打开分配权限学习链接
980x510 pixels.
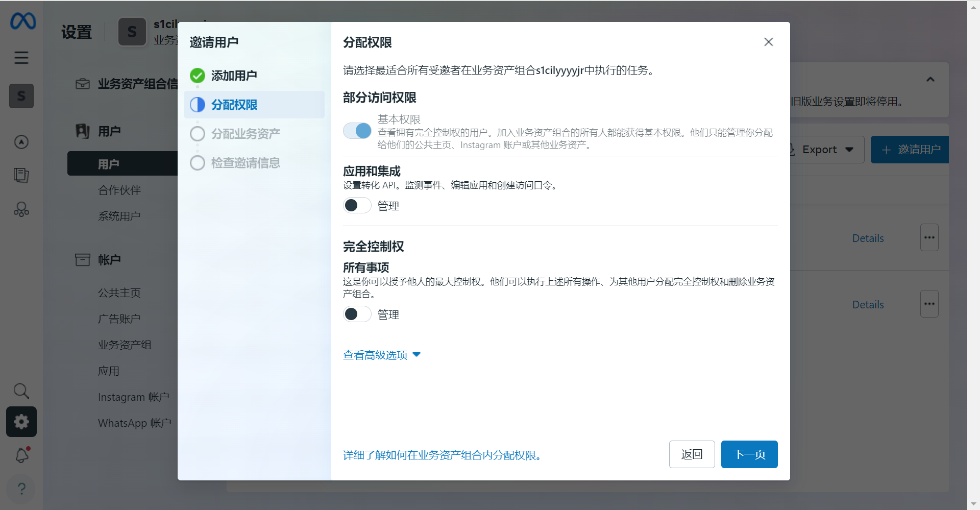(x=443, y=456)
